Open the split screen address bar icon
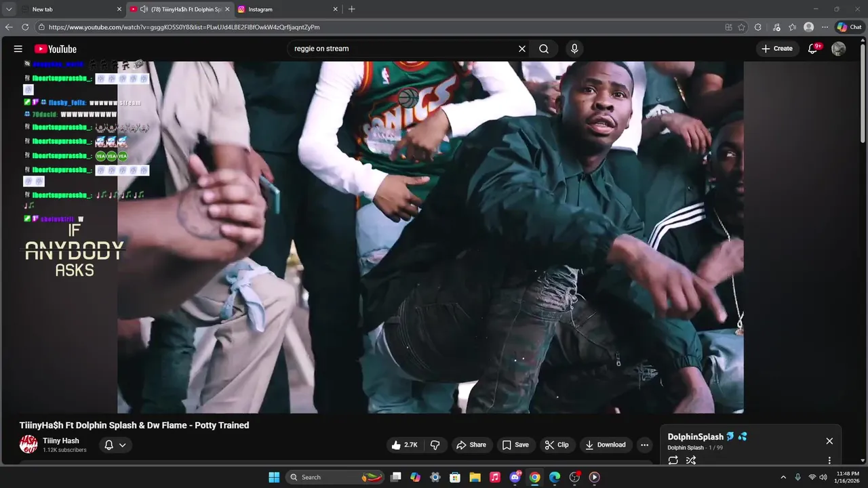 pyautogui.click(x=728, y=27)
